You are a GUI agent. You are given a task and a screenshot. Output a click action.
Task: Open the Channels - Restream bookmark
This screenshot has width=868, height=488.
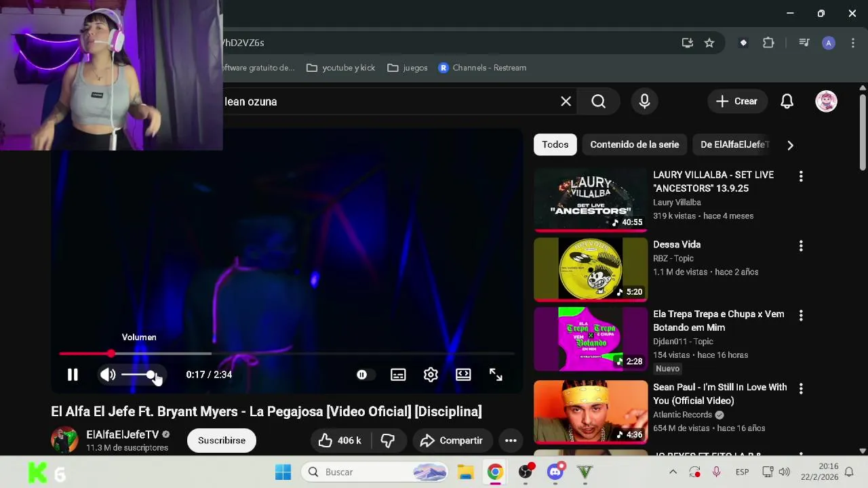click(x=482, y=68)
